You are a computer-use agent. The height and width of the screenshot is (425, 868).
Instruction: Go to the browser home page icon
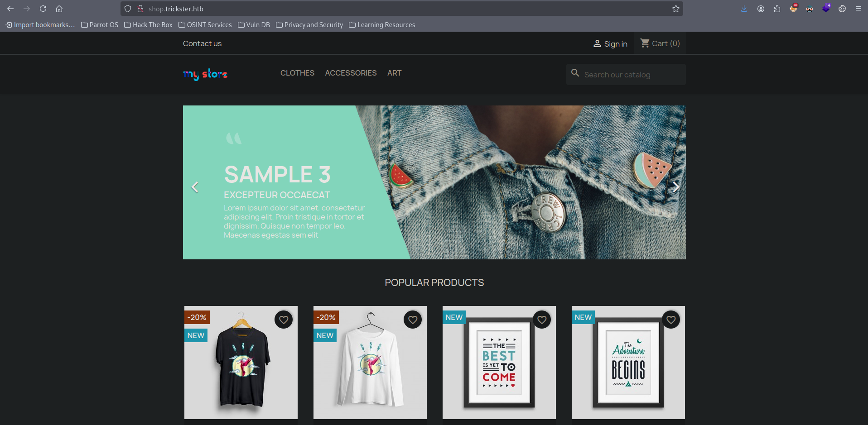coord(59,9)
